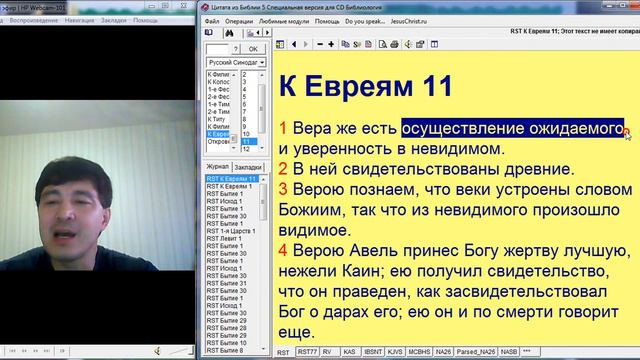Select the KAS module tab
The height and width of the screenshot is (360, 640).
(x=349, y=351)
